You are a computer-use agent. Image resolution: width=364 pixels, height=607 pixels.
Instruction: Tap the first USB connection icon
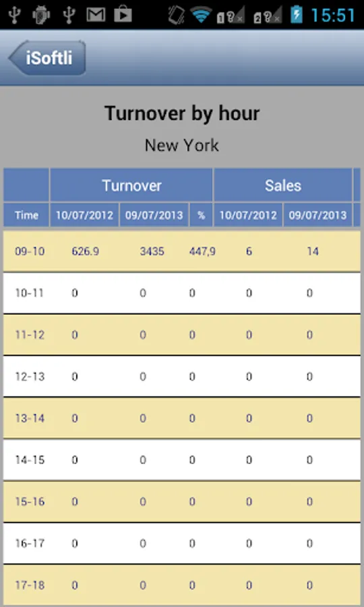pos(14,15)
